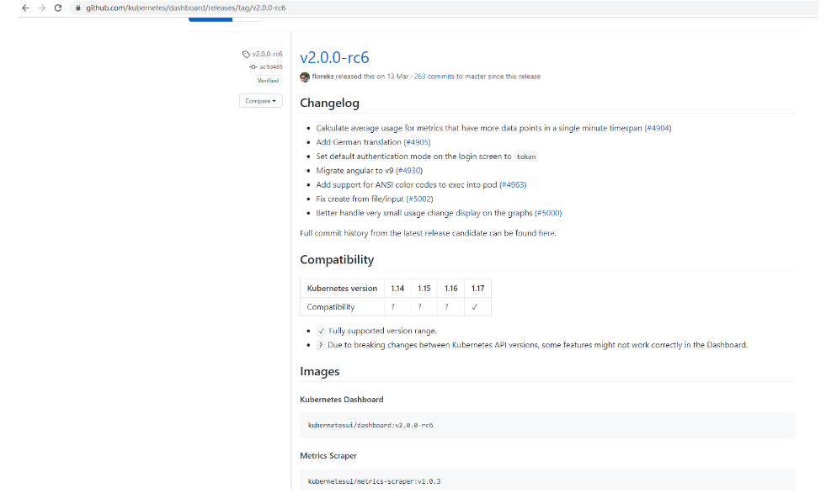Click the Compatibility section heading
Image resolution: width=826 pixels, height=504 pixels.
(x=337, y=260)
